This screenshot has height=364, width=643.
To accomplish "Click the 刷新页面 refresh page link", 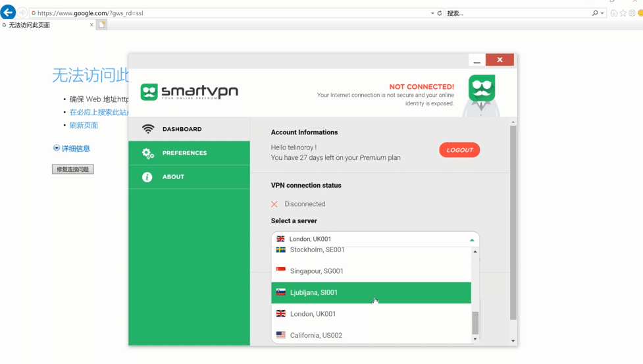I will tap(84, 125).
